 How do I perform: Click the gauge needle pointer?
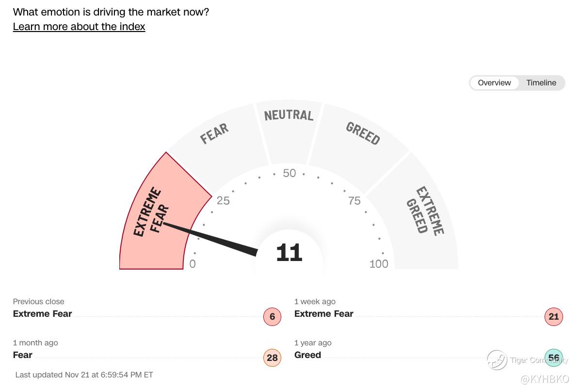[x=213, y=239]
